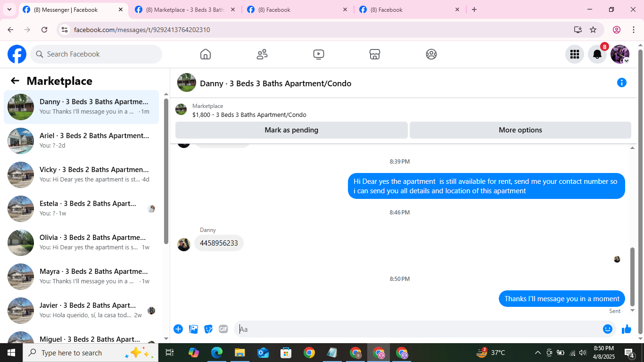
Task: Click More options button
Action: 520,130
